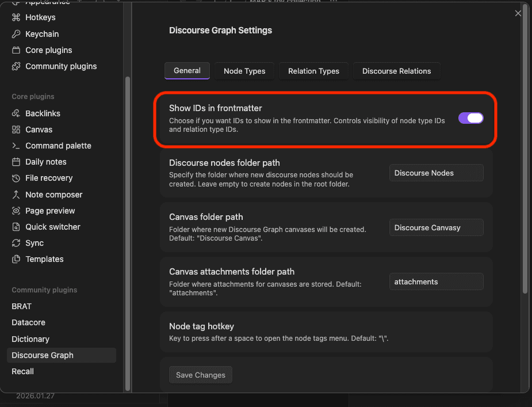The image size is (532, 407).
Task: Open BRAT plugin settings
Action: click(22, 306)
